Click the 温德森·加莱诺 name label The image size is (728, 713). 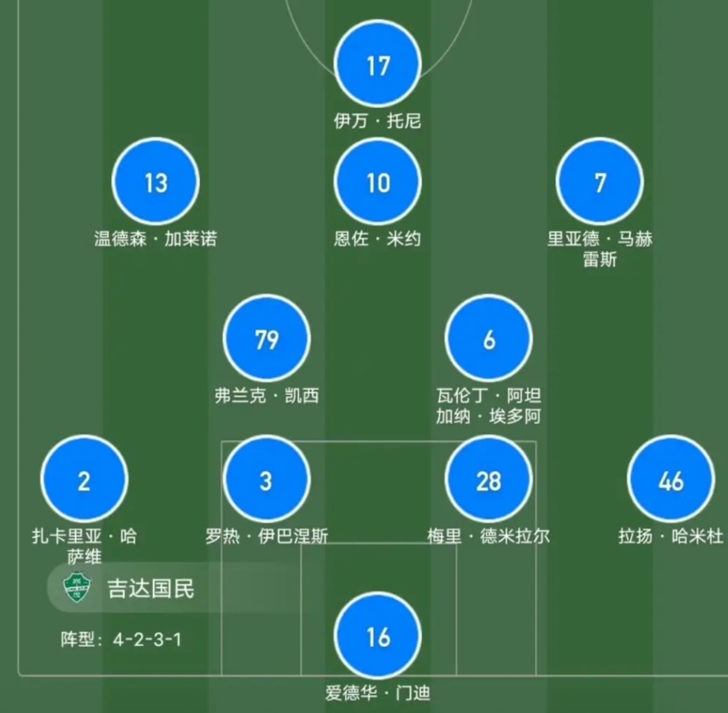point(156,239)
